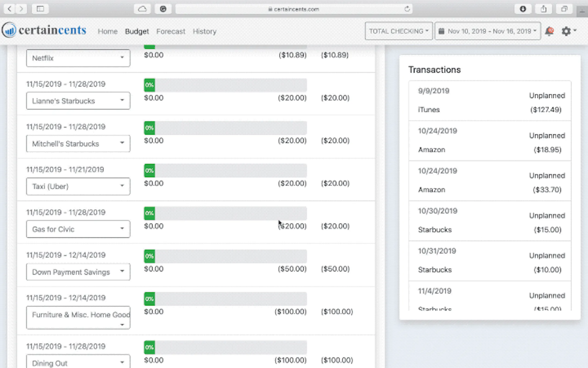This screenshot has width=588, height=368.
Task: Open the browser downloads icon
Action: click(523, 9)
